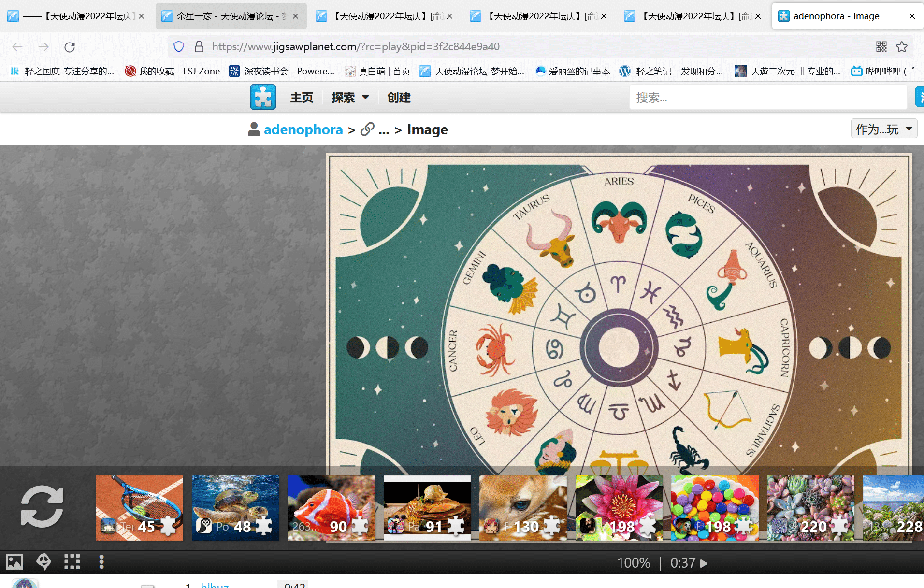
Task: Resume the puzzle timer play arrow
Action: point(704,563)
